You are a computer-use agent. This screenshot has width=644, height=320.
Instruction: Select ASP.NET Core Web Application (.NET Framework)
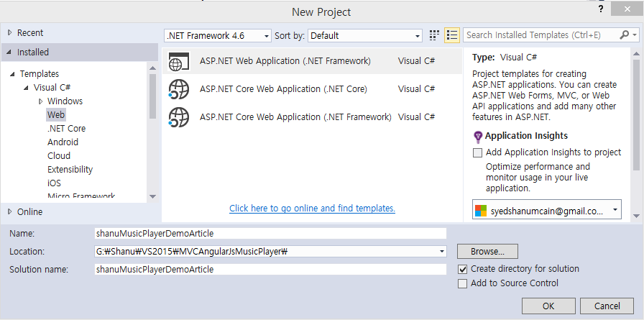coord(312,117)
